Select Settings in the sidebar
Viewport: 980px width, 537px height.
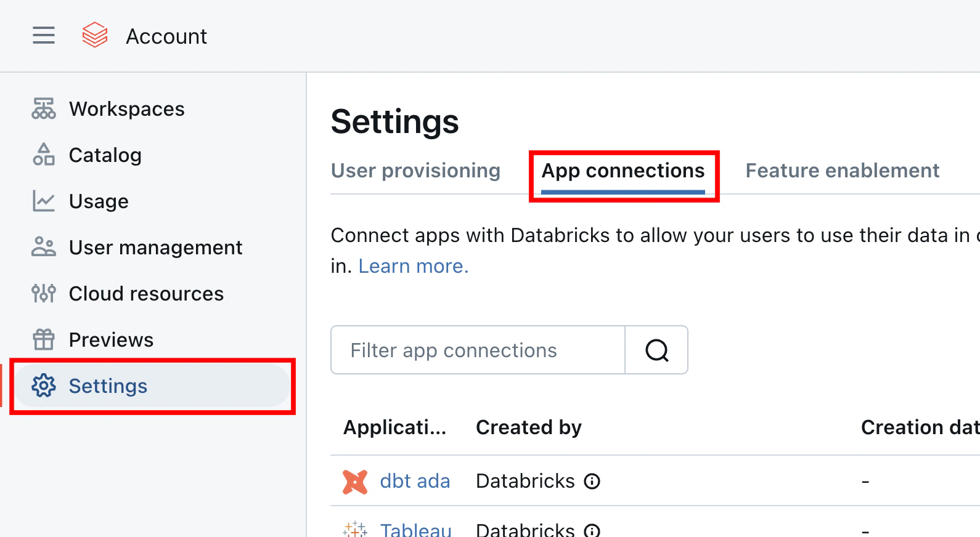[x=152, y=386]
